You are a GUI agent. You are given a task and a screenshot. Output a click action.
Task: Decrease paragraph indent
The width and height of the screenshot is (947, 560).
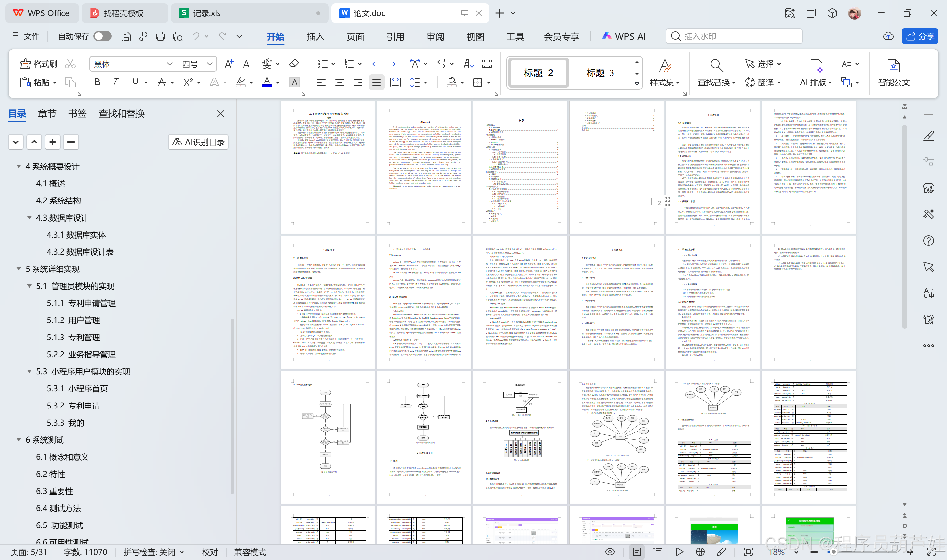pyautogui.click(x=376, y=64)
